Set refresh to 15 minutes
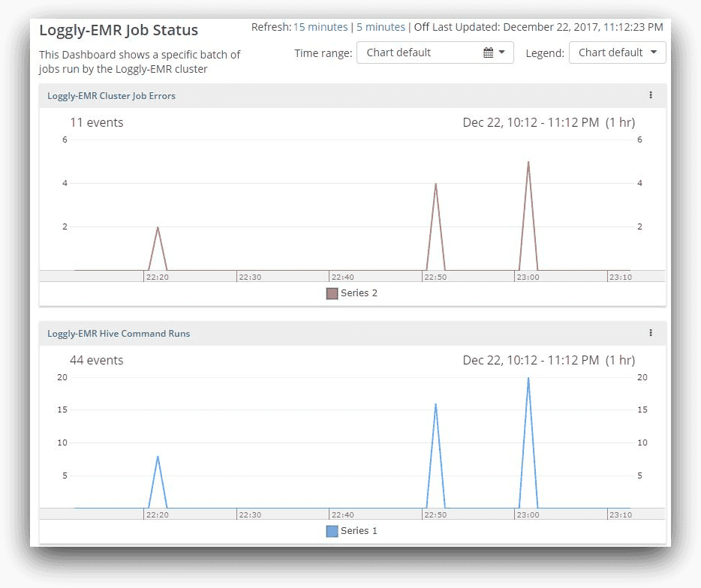The image size is (701, 588). [x=320, y=27]
